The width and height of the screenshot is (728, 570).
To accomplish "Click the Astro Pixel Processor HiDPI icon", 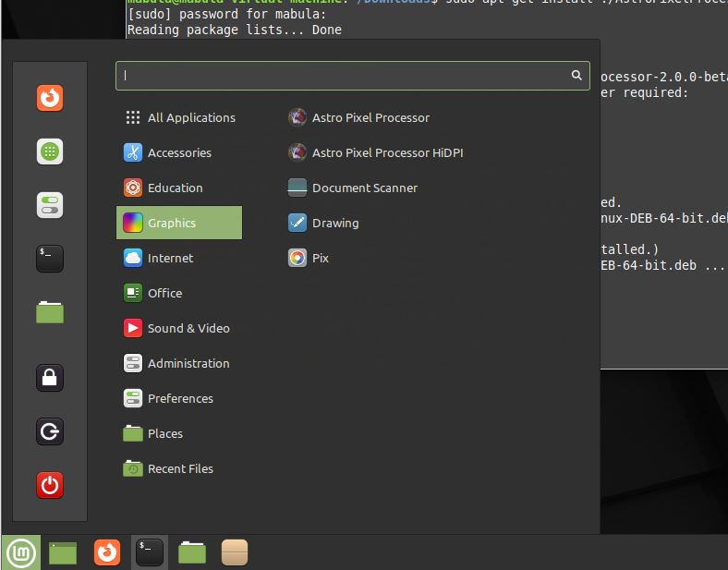I will pos(297,152).
